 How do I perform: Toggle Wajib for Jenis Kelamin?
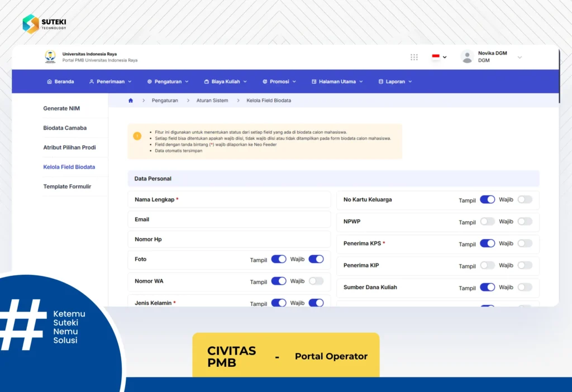[x=316, y=303]
